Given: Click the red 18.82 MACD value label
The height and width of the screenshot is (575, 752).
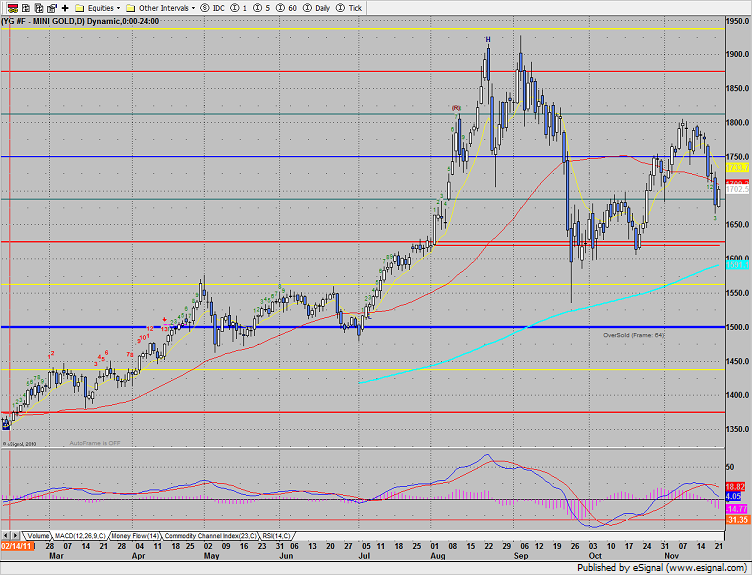Looking at the screenshot, I should 736,487.
